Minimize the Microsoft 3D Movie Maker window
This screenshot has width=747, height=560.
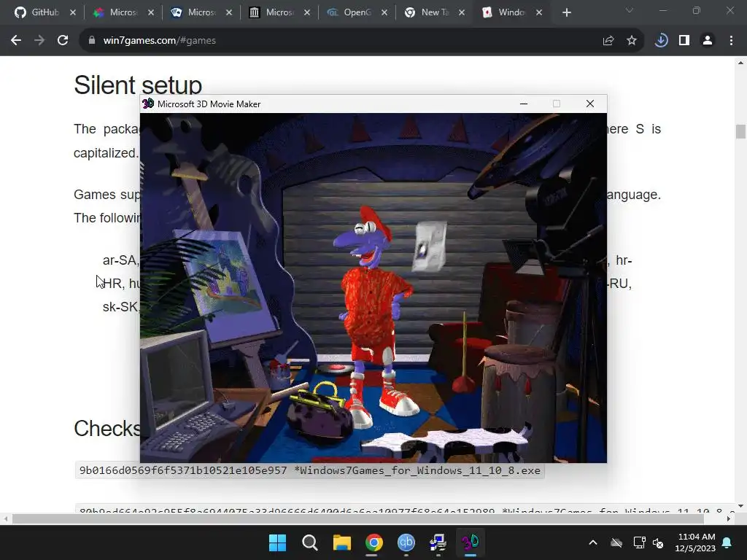[524, 104]
